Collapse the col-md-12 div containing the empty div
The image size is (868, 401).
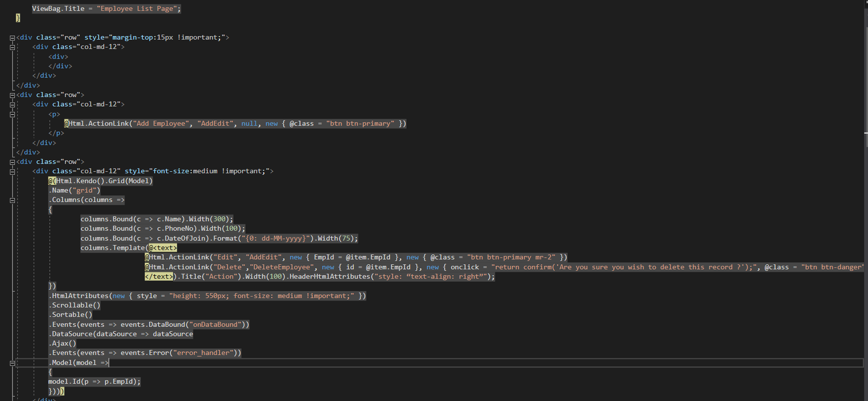tap(12, 47)
